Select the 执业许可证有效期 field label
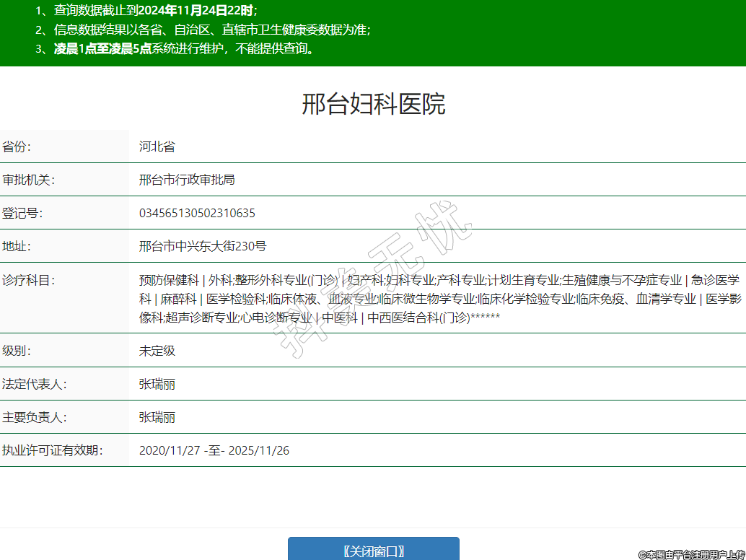Screen dimensions: 746x560 pos(53,450)
